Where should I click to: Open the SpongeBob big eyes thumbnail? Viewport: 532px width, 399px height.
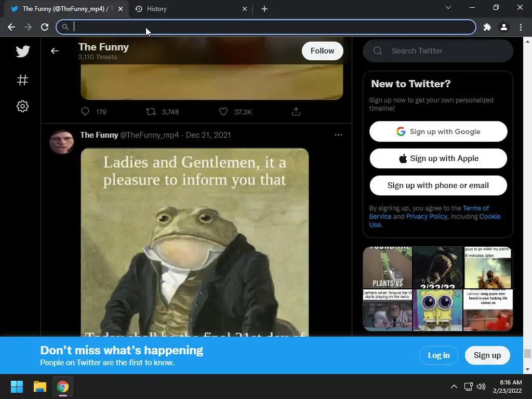(x=437, y=310)
